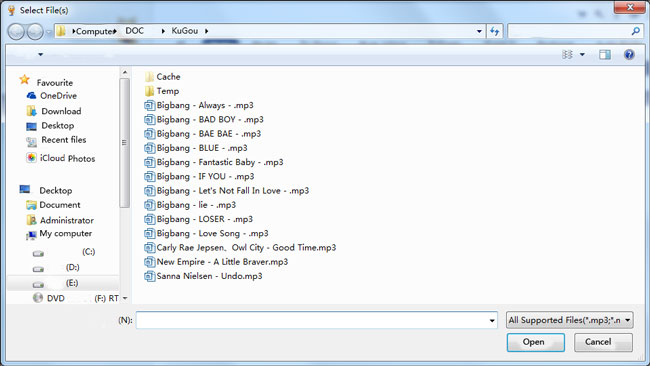Open the file name history dropdown
650x366 pixels.
492,320
